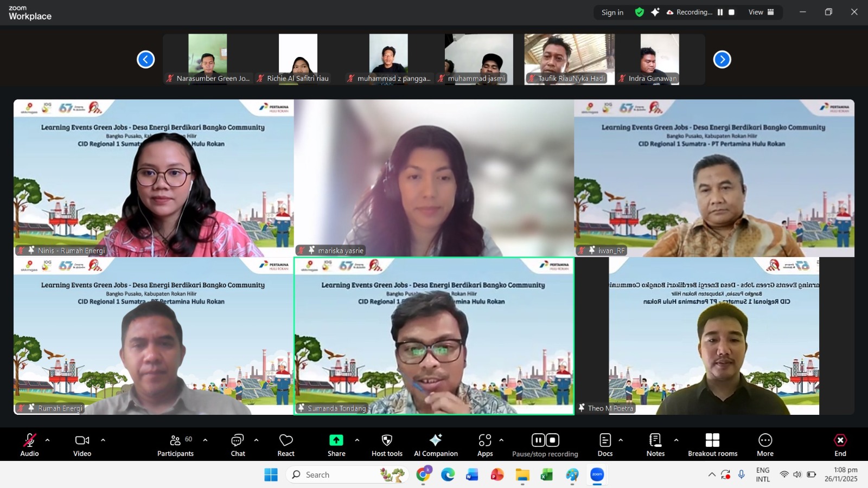This screenshot has width=868, height=488.
Task: End the meeting
Action: tap(840, 445)
